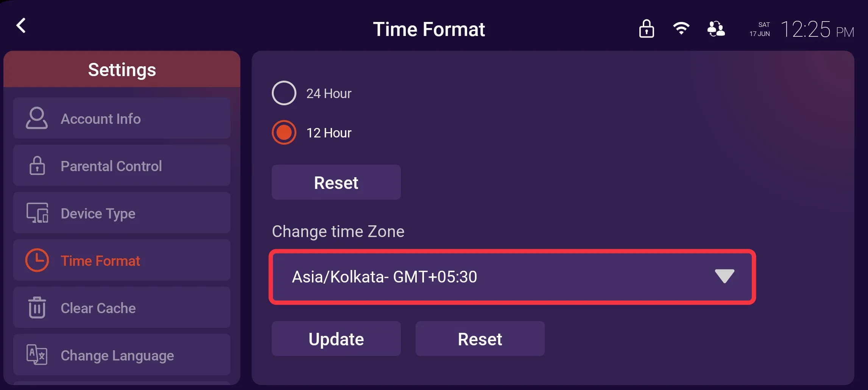The width and height of the screenshot is (868, 390).
Task: Open the Time Format menu item
Action: (122, 261)
